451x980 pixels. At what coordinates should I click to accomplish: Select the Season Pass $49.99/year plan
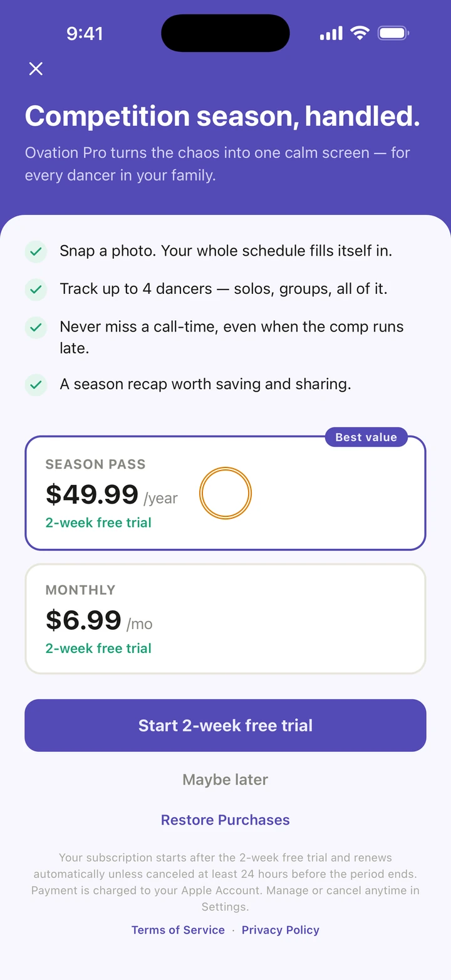tap(225, 493)
